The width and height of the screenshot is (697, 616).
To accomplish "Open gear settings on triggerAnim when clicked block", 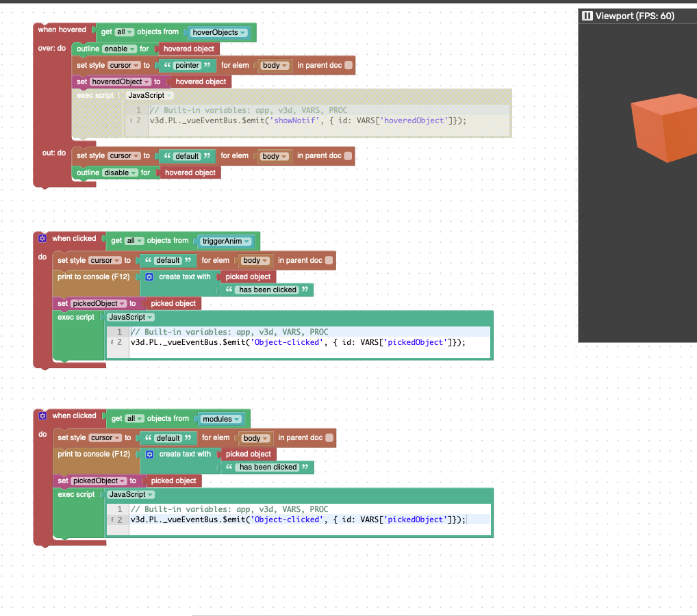I will pos(42,239).
